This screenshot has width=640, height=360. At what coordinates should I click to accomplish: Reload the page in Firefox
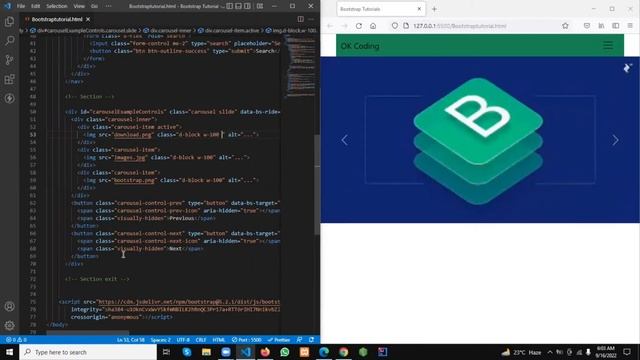(x=358, y=26)
